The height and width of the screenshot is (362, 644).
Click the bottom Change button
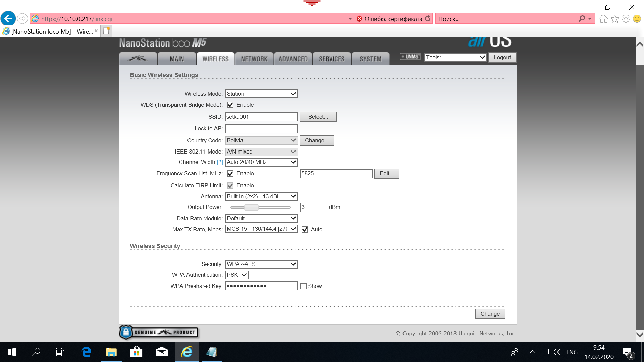click(x=490, y=314)
